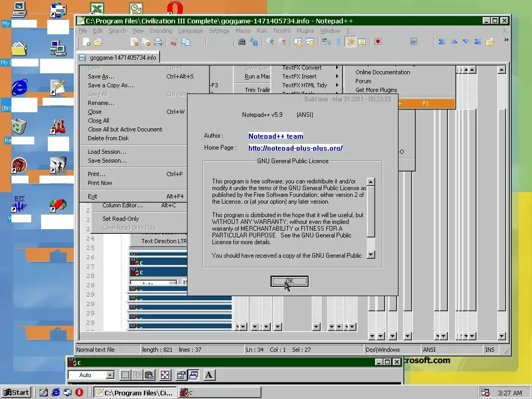Screen dimensions: 532x399
Task: Click the blue down-triangle toolbar icon
Action: pyautogui.click(x=465, y=42)
